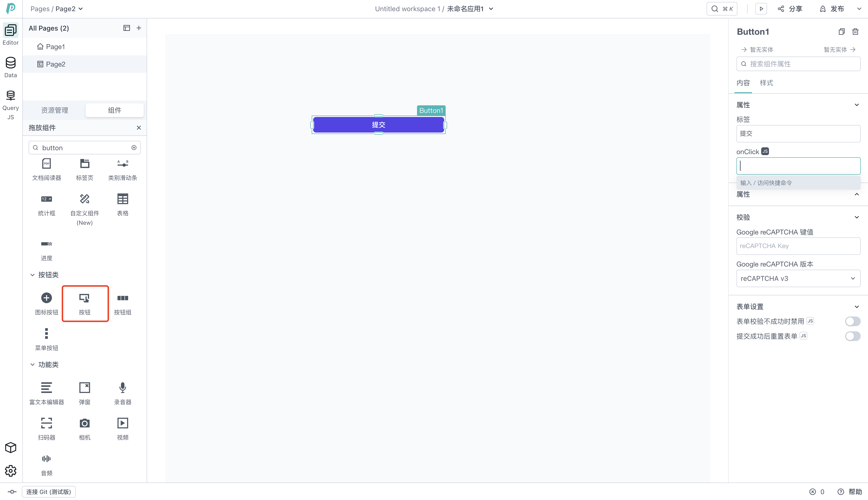Open the Editor sidebar section

(11, 35)
